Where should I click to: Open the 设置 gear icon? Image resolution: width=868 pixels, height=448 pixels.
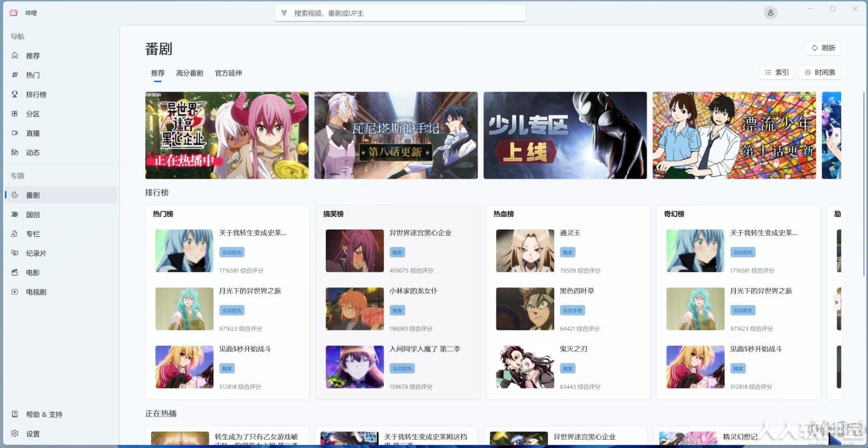pyautogui.click(x=15, y=433)
